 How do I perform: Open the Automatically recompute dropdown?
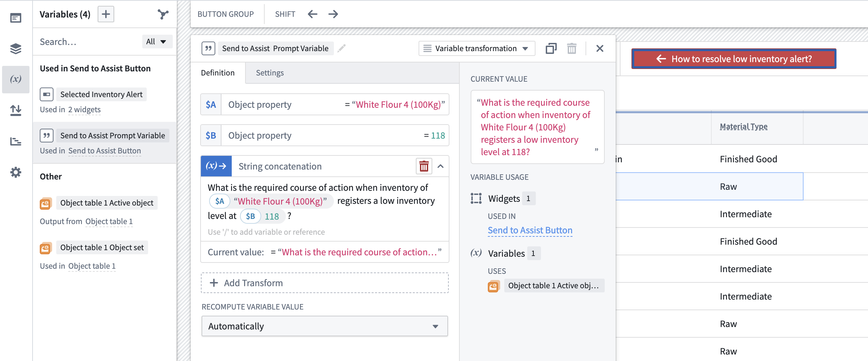(x=325, y=326)
